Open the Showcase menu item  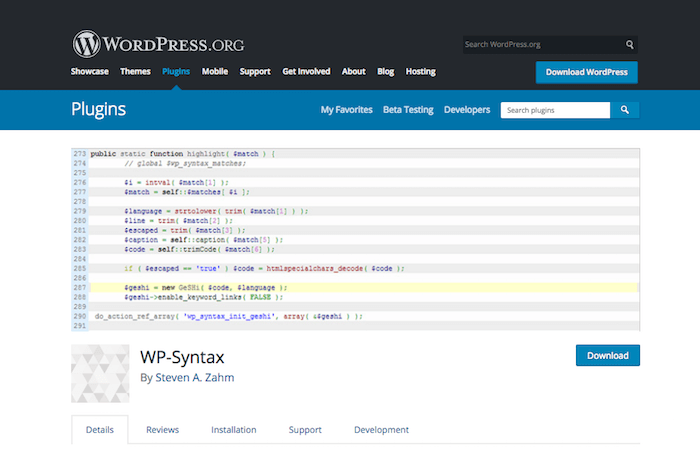pos(89,71)
